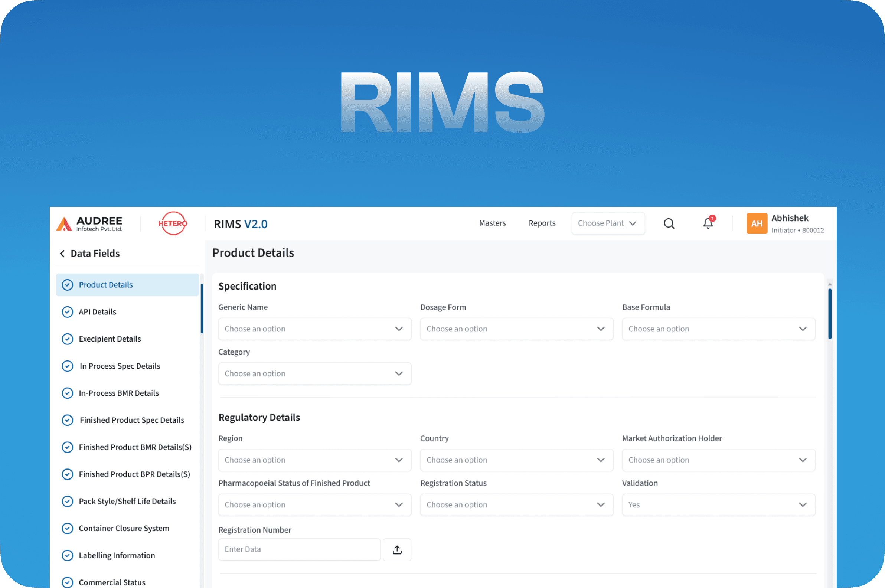885x588 pixels.
Task: Open the Reports menu
Action: click(542, 223)
